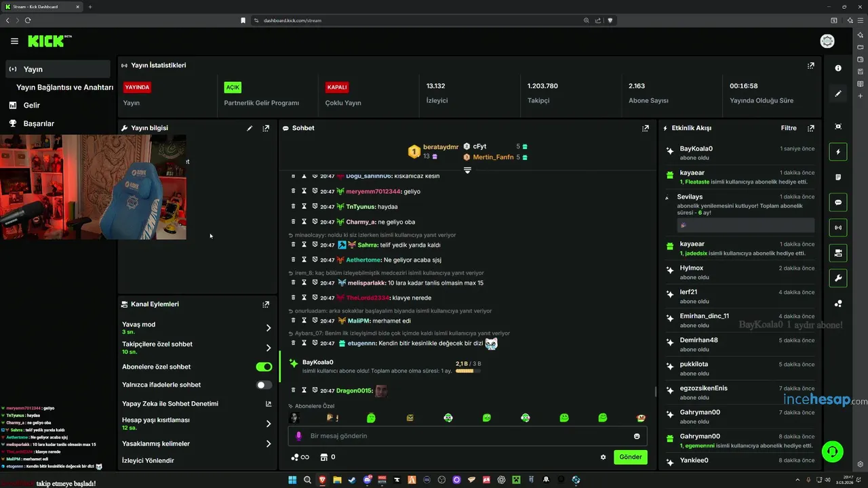
Task: Click the info icon in right sidebar
Action: [x=838, y=68]
